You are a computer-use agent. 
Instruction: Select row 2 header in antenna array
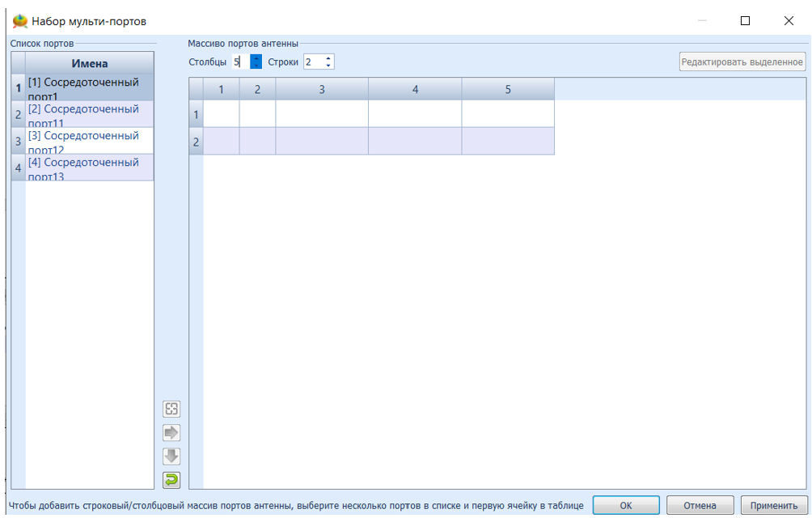coord(196,142)
